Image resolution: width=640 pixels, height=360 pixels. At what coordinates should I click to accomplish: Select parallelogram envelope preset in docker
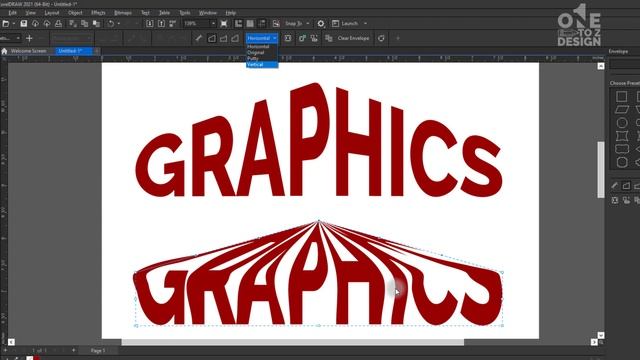[622, 109]
